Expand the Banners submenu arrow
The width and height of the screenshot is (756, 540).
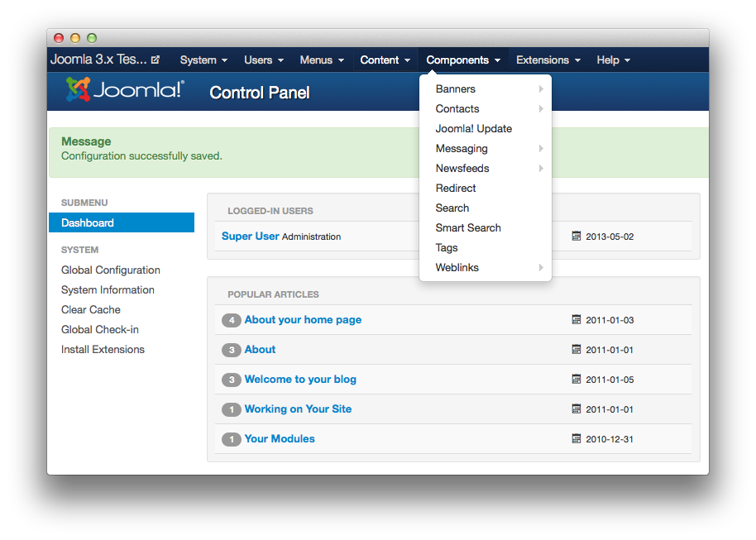tap(541, 89)
